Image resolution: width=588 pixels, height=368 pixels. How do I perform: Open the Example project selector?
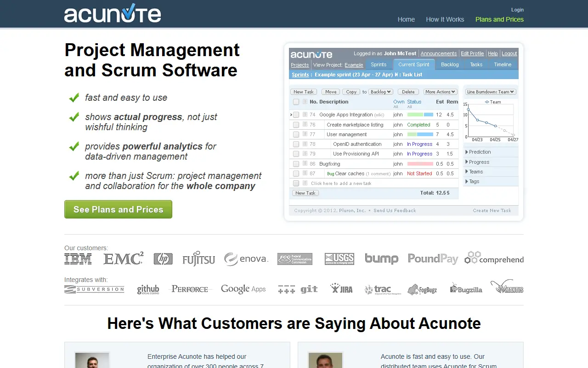[x=354, y=65]
